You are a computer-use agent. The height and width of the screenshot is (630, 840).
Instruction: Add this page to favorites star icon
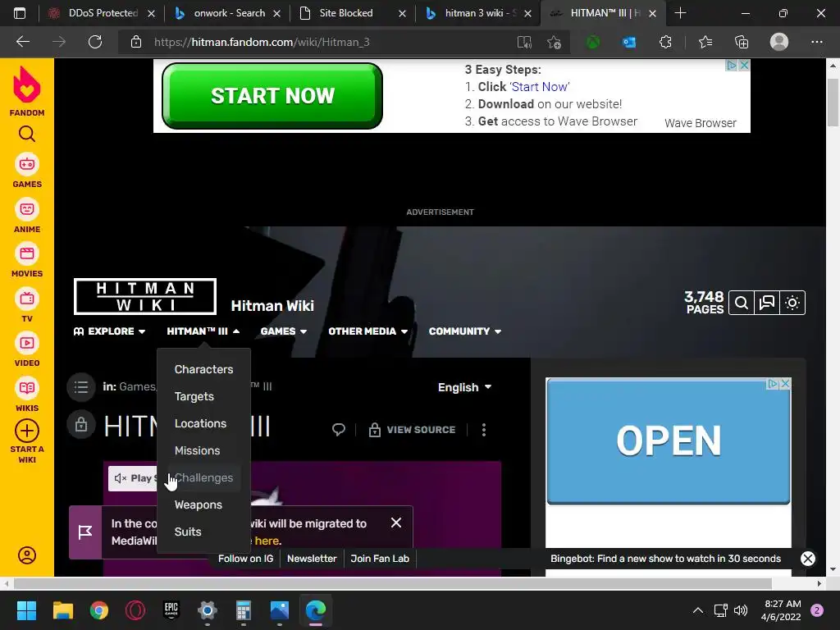click(554, 42)
